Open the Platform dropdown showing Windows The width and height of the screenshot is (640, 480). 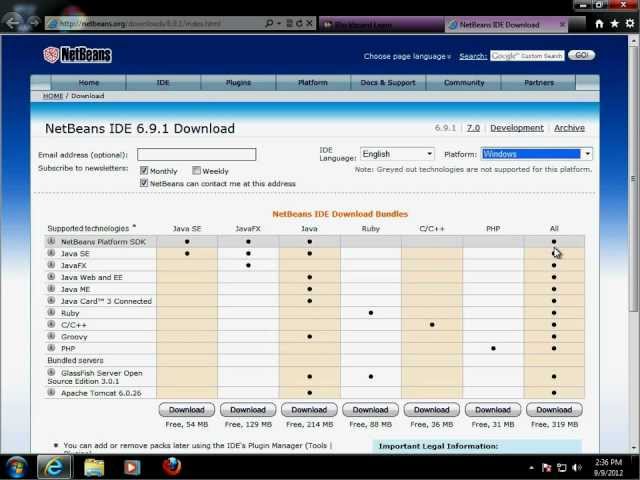point(536,154)
